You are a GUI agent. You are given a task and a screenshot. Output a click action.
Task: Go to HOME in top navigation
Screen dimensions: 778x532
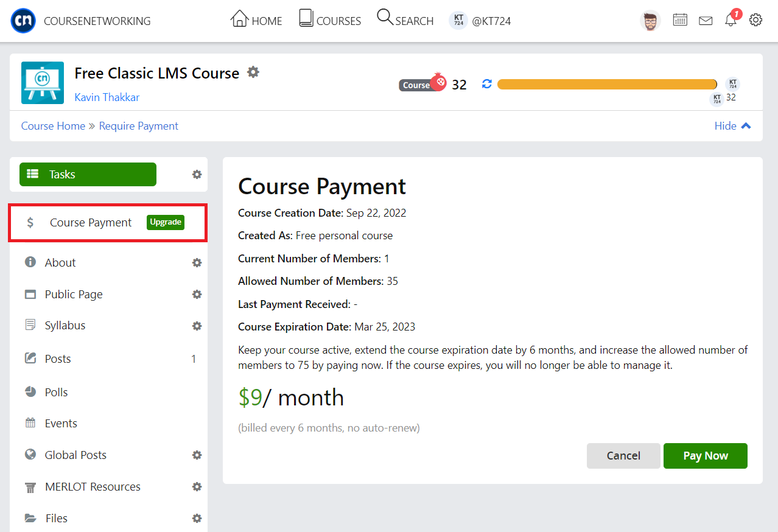click(256, 19)
